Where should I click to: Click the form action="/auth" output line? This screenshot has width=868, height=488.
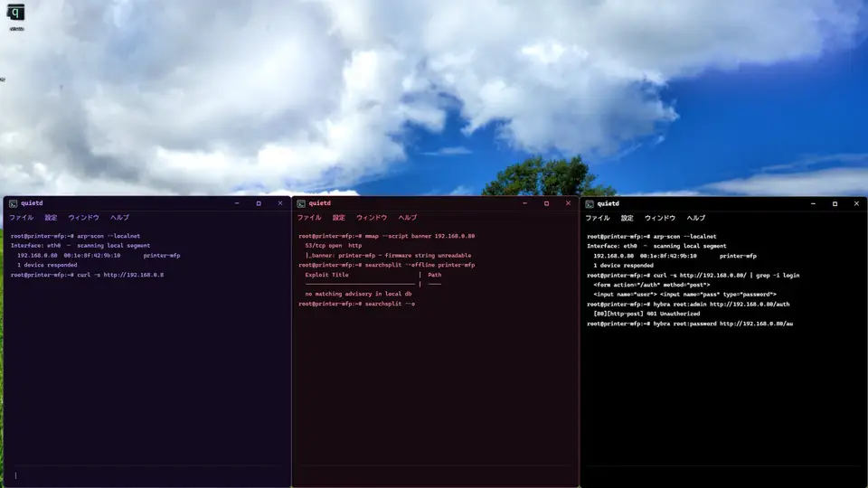[652, 285]
